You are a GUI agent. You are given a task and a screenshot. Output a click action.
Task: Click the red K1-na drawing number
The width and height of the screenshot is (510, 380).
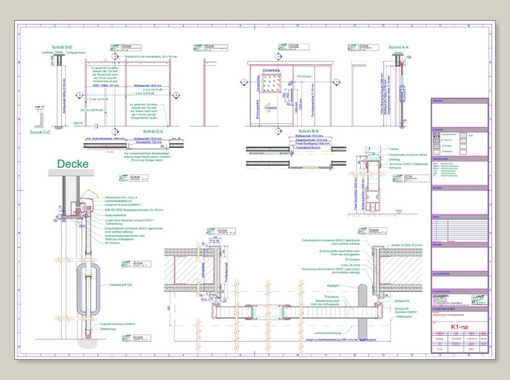460,327
